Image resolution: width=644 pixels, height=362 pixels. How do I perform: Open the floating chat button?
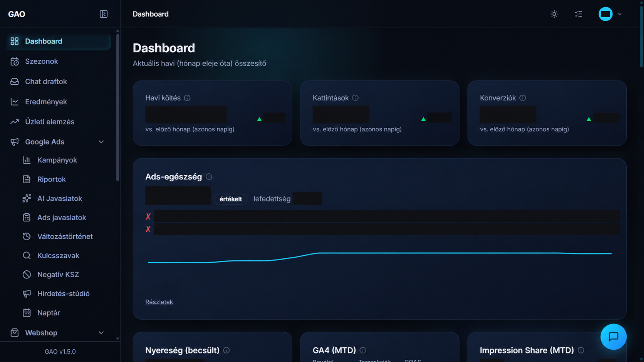[x=613, y=337]
